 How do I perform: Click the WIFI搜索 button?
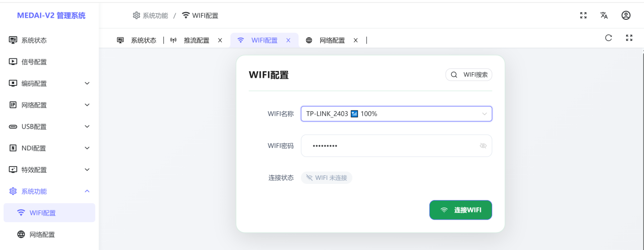469,75
